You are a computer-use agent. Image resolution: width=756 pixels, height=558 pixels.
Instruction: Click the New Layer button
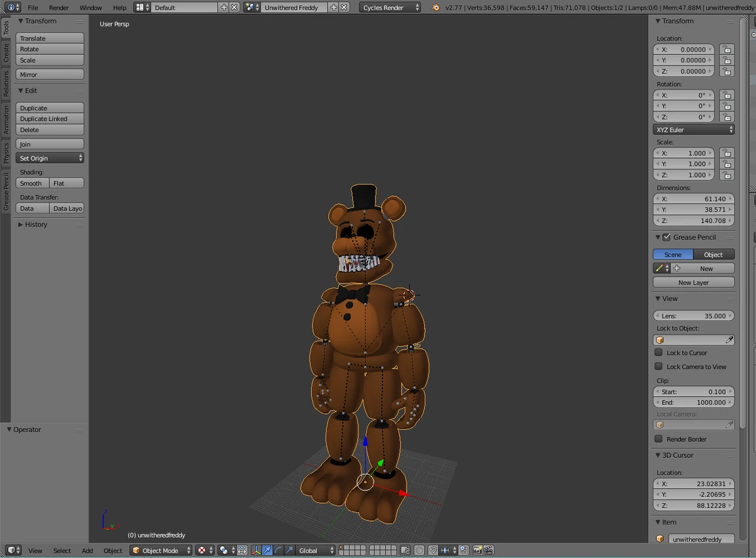[693, 282]
